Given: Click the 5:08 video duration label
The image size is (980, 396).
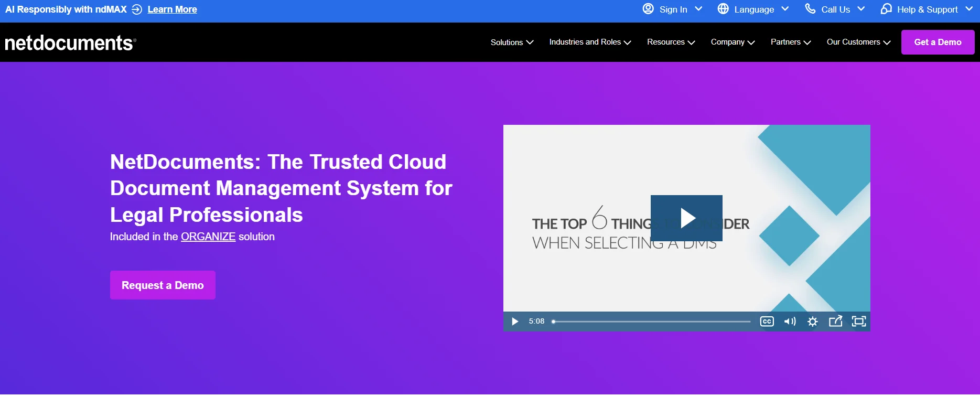Looking at the screenshot, I should coord(536,321).
